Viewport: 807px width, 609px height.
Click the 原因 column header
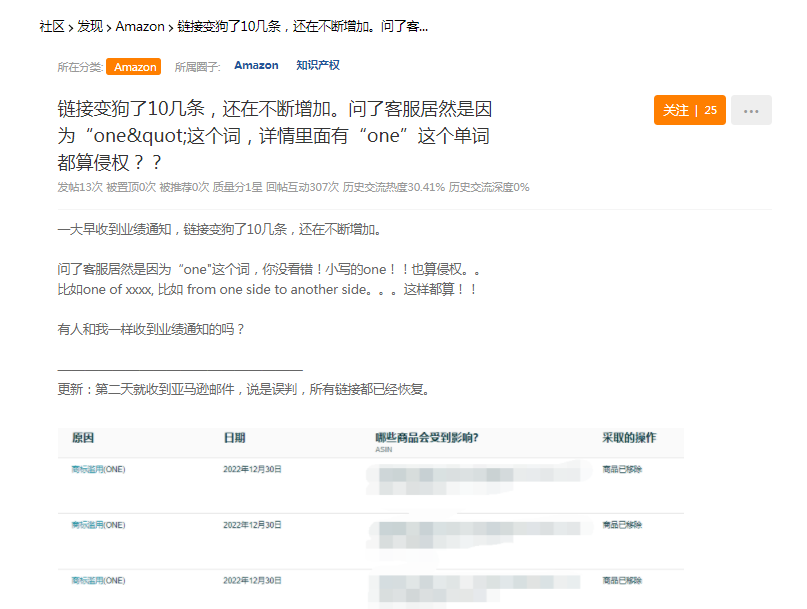[x=82, y=440]
